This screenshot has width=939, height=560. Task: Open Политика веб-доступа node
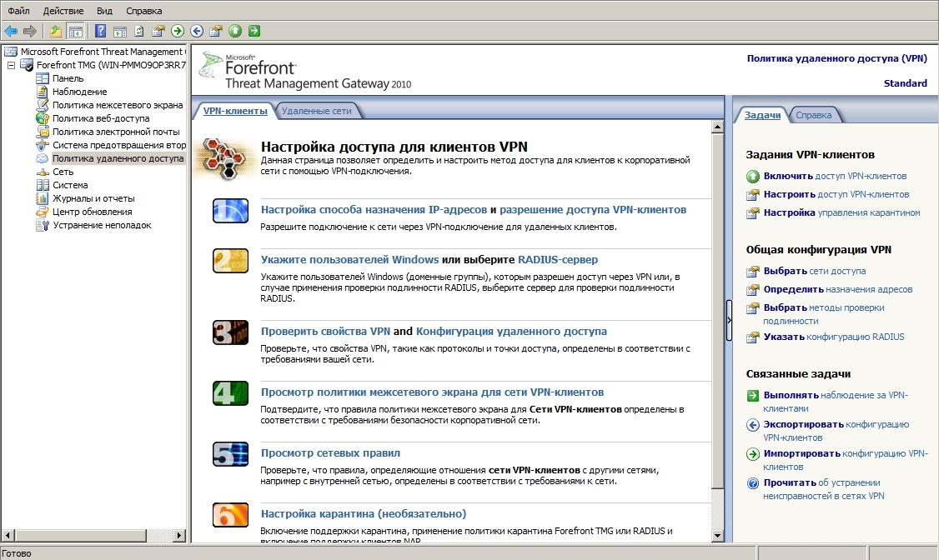(101, 118)
